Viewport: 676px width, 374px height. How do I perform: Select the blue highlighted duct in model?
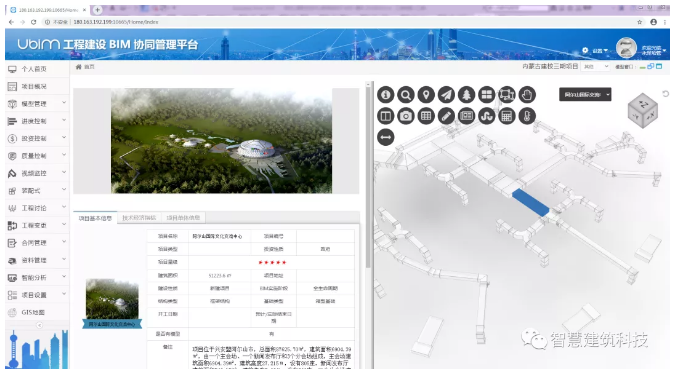pos(531,203)
